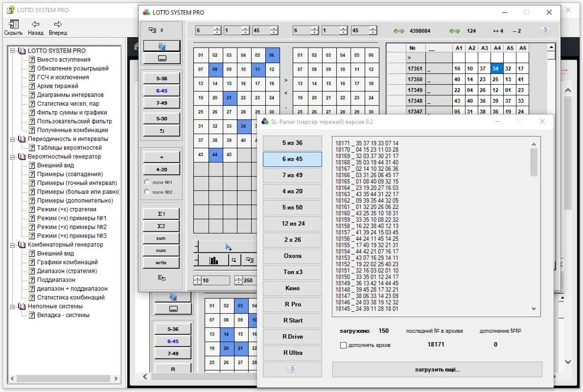The width and height of the screenshot is (583, 392).
Task: Click the < transfer button between the number grids
Action: click(x=285, y=93)
